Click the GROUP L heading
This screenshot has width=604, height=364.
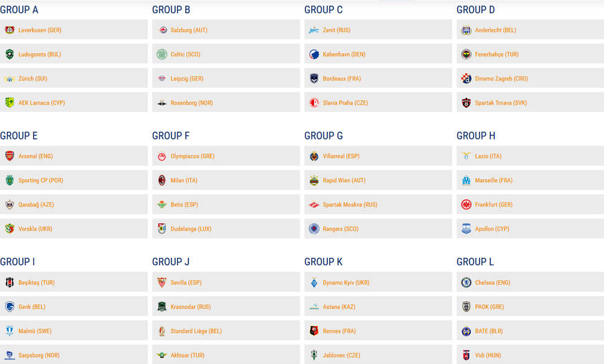pos(475,262)
